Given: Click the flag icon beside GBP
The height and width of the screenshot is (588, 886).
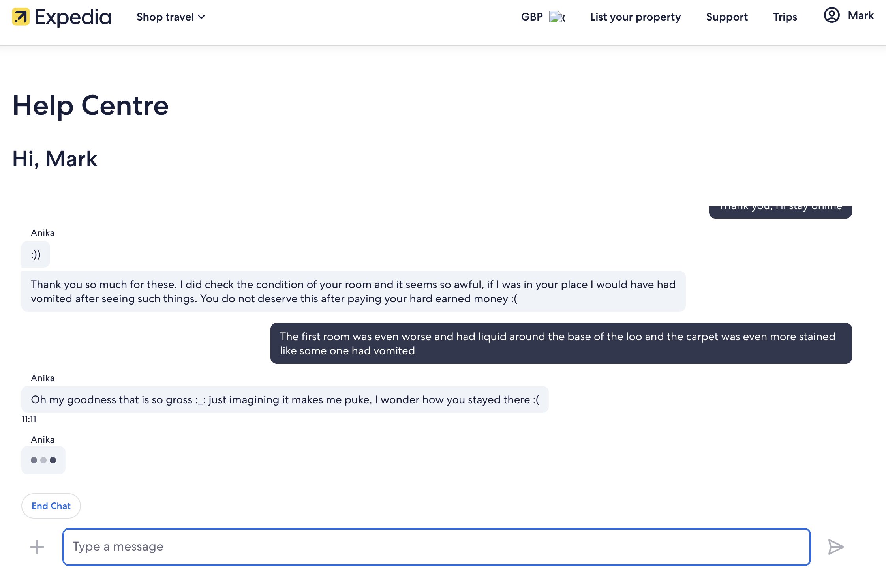Looking at the screenshot, I should [x=557, y=17].
